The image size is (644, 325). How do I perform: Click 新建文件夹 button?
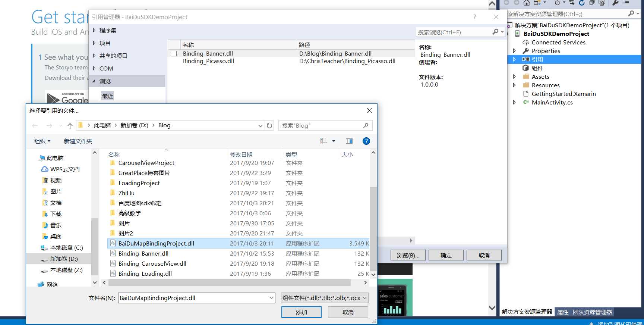click(78, 141)
